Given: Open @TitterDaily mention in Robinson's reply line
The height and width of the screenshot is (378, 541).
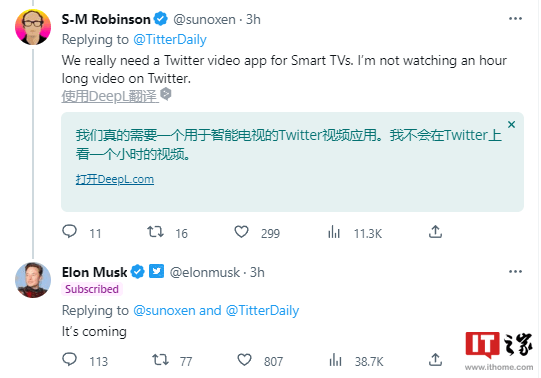Looking at the screenshot, I should click(x=170, y=40).
